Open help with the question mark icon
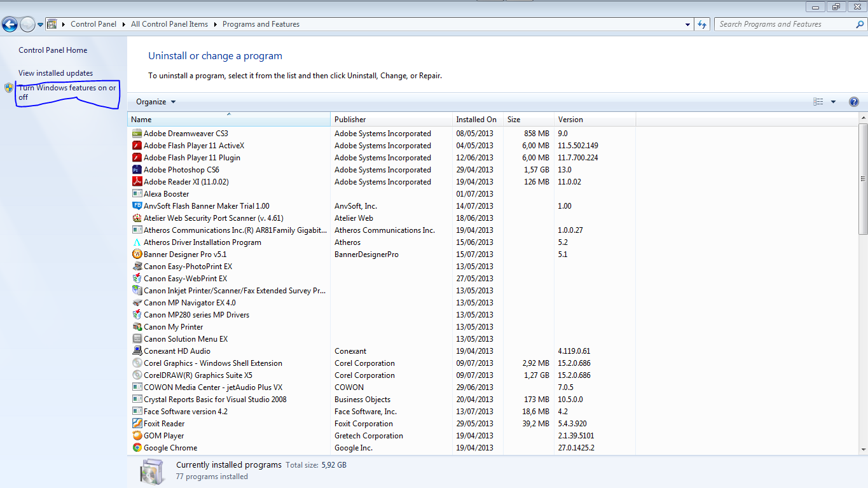The width and height of the screenshot is (868, 488). (853, 102)
